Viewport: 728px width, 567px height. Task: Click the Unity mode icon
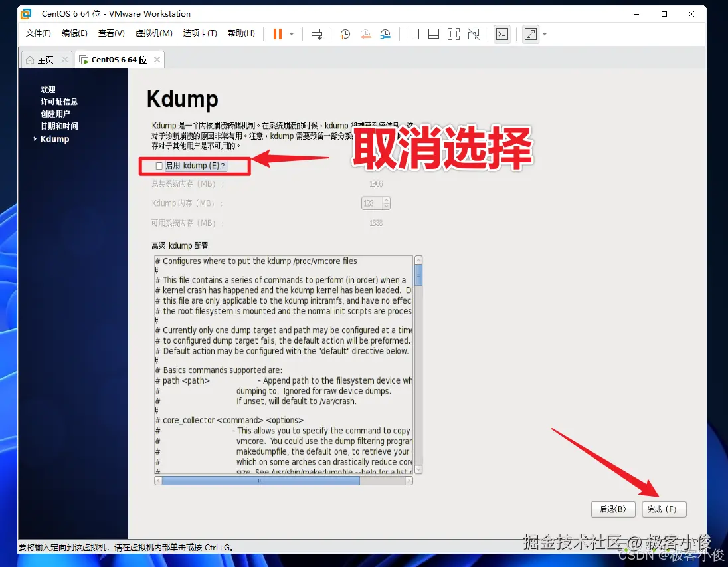[x=474, y=34]
